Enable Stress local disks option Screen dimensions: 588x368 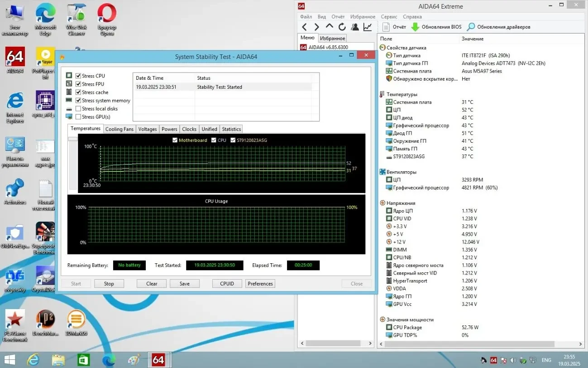coord(78,108)
